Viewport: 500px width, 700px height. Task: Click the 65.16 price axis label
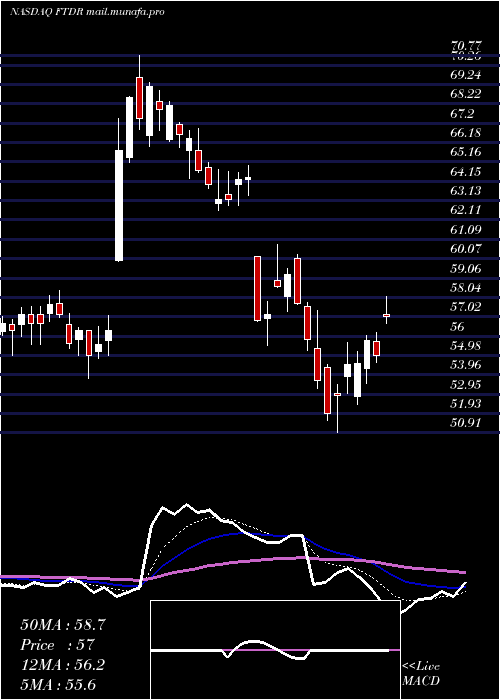(466, 152)
